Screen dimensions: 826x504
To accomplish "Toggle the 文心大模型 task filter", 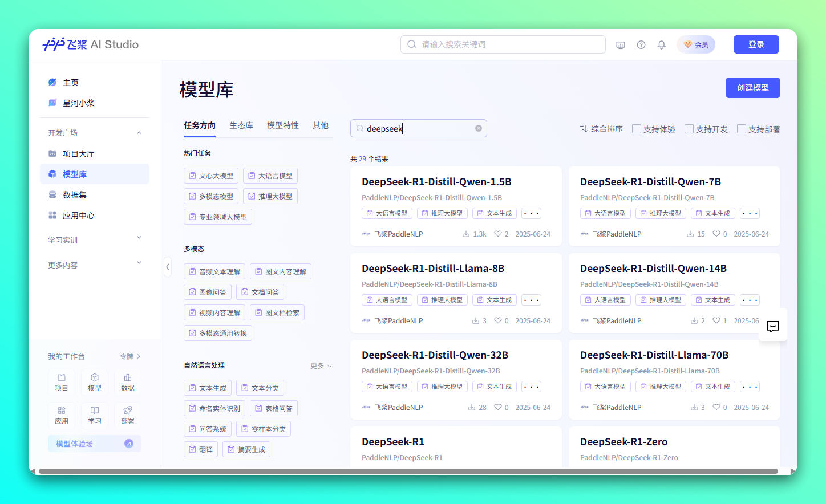I will (x=211, y=176).
